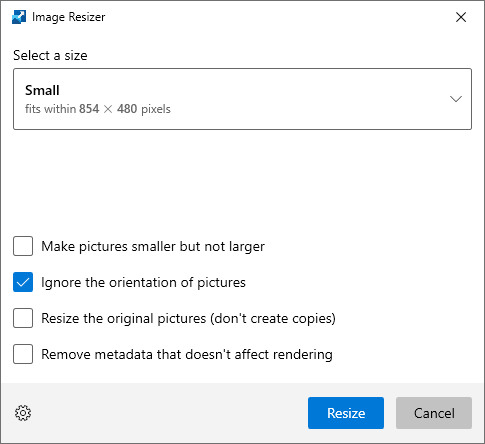Click the blue Resize button
This screenshot has height=444, width=485.
click(x=346, y=413)
